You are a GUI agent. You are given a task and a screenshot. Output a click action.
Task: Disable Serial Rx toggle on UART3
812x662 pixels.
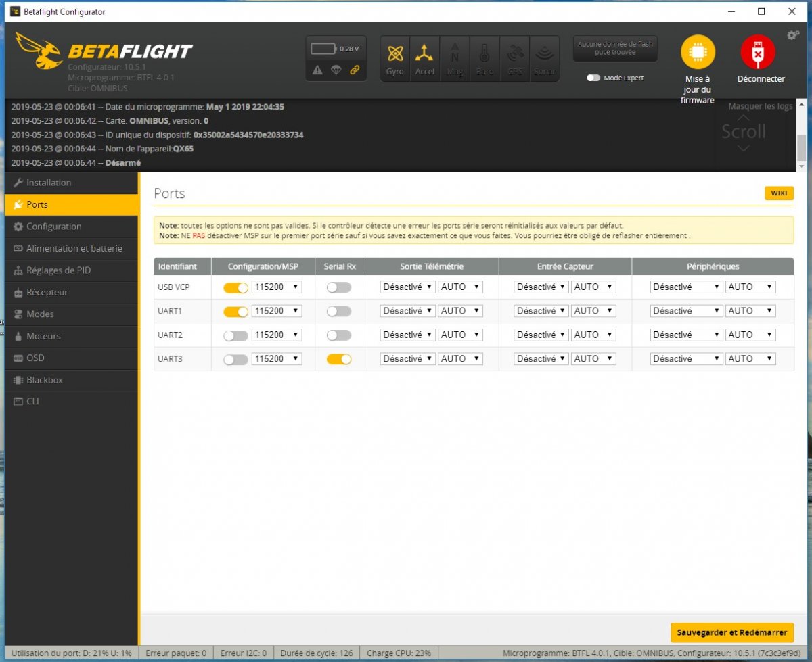click(338, 359)
